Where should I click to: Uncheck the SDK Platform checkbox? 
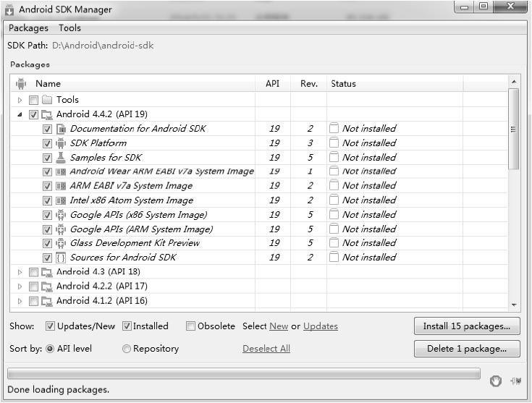(x=48, y=143)
